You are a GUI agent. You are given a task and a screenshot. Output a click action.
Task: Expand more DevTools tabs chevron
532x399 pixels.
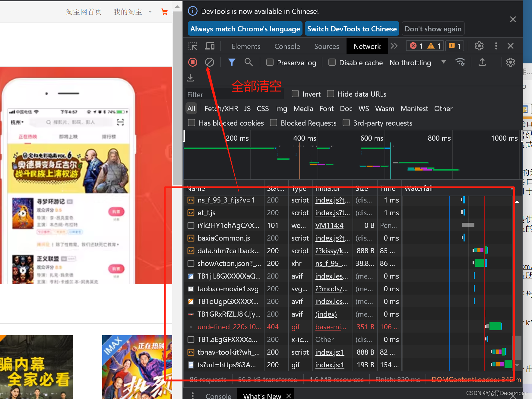click(x=394, y=46)
